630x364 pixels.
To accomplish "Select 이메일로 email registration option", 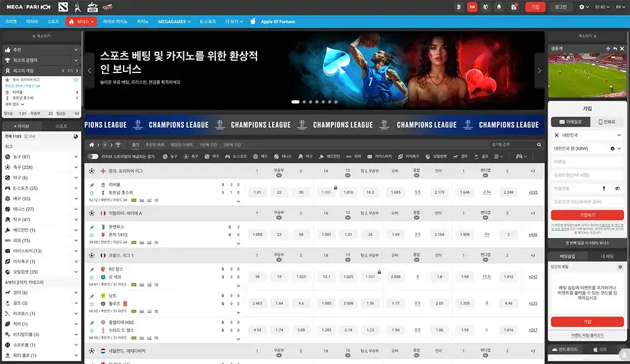I will click(571, 122).
